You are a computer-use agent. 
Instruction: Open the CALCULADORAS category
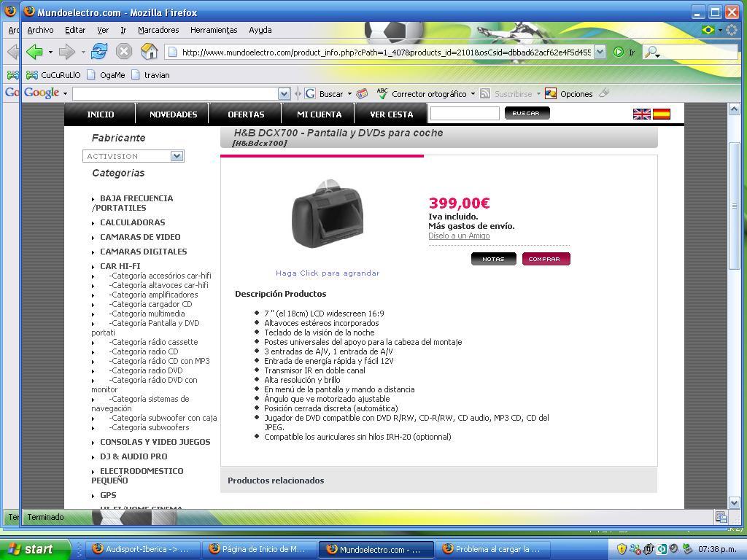tap(133, 222)
